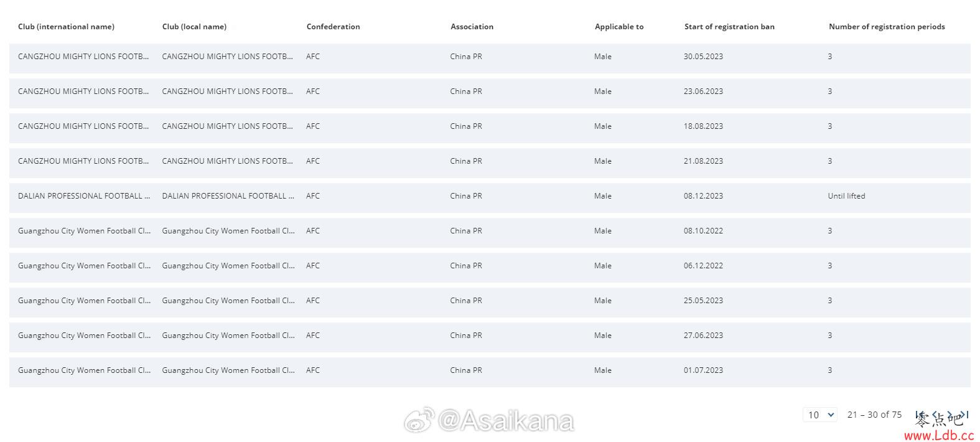Viewport: 980px width, 442px height.
Task: Click the 21.08.2023 ban start date cell
Action: pos(703,161)
